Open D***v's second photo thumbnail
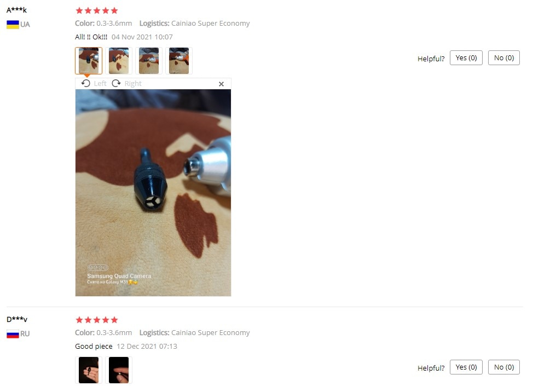Screen dimensions: 533x392 (119, 370)
